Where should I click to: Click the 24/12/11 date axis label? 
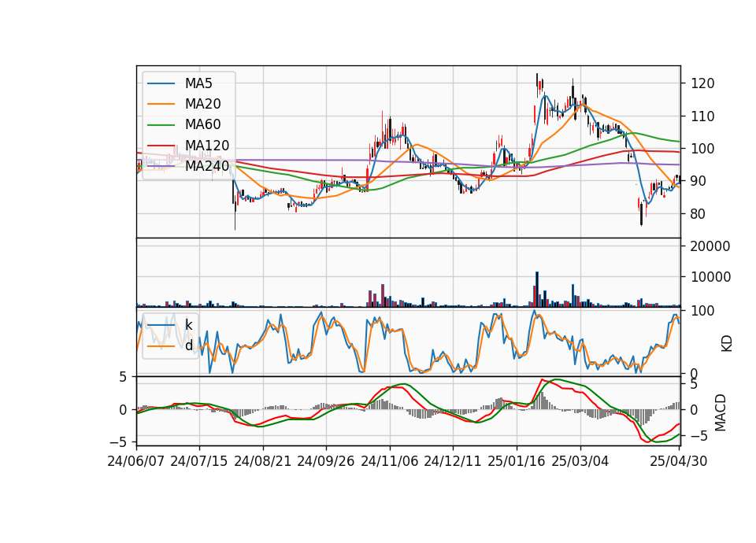coord(453,461)
